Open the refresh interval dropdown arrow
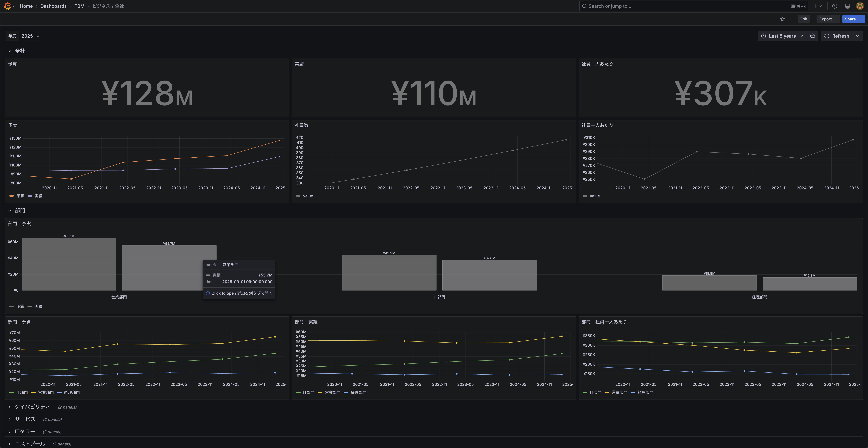This screenshot has height=448, width=868. [x=857, y=36]
